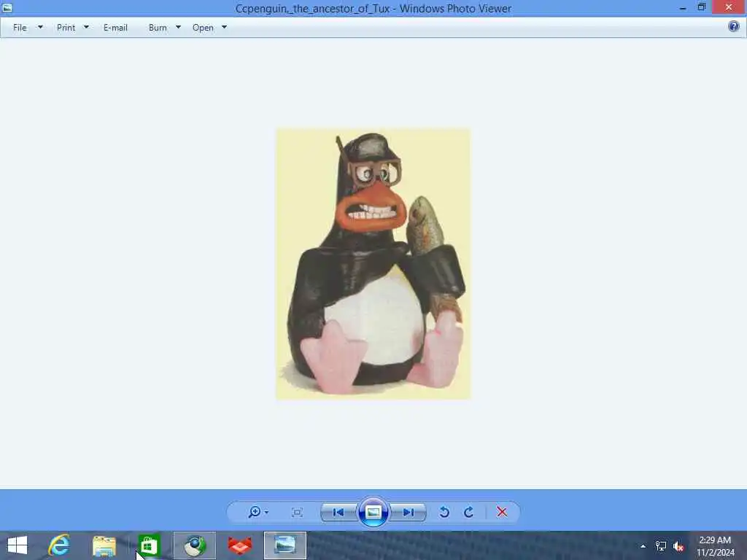Expand the Burn dropdown arrow

pyautogui.click(x=178, y=27)
